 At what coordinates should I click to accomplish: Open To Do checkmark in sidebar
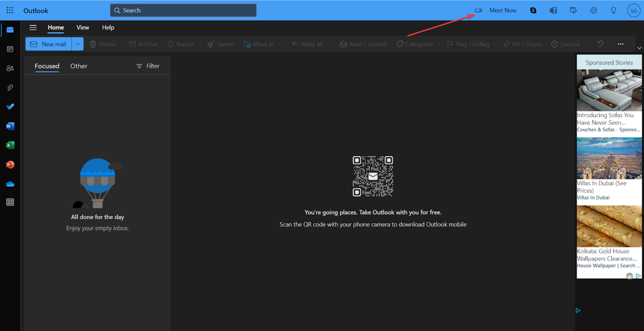pos(10,107)
